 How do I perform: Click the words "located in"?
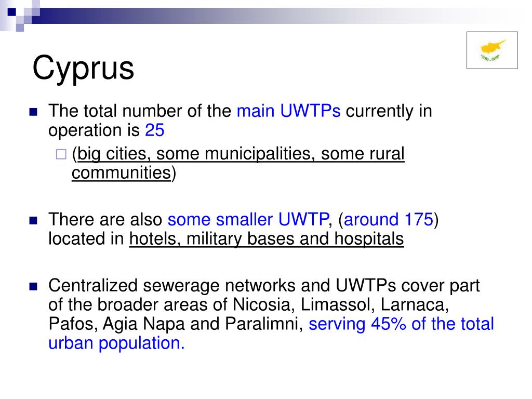[x=86, y=238]
